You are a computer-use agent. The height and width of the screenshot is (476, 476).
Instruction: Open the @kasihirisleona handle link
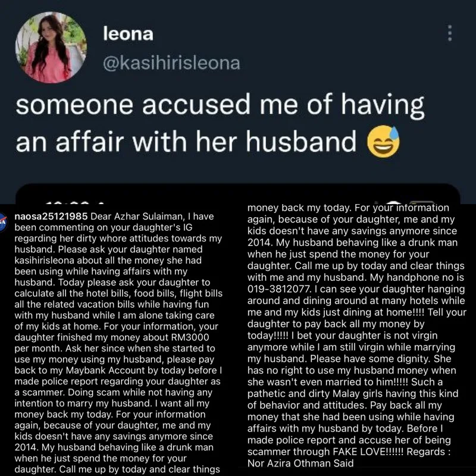(172, 62)
